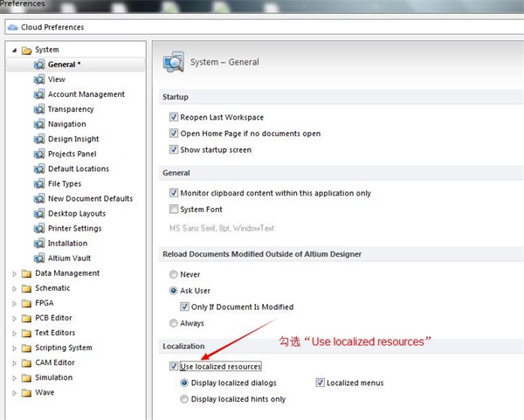This screenshot has height=420, width=524.
Task: Click the Design Insight page icon
Action: pyautogui.click(x=39, y=139)
